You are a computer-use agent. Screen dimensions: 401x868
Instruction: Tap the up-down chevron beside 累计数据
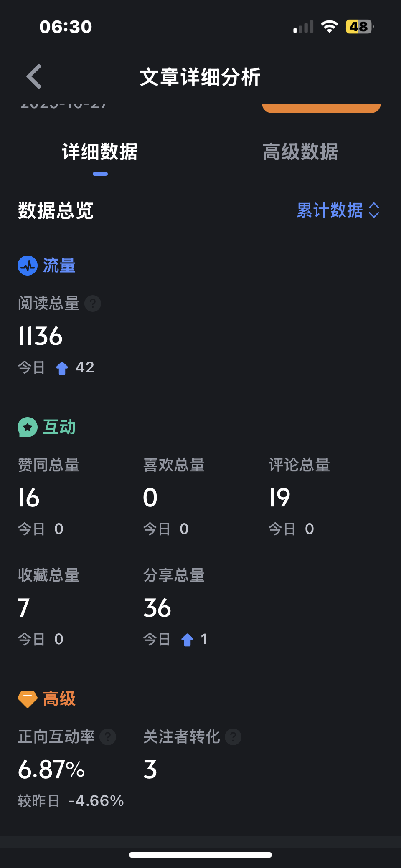pyautogui.click(x=374, y=210)
